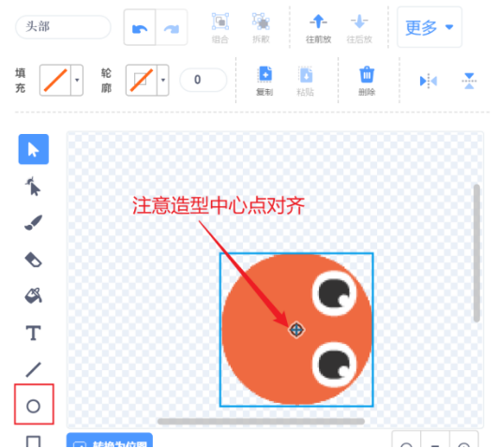Copy selection with 复制
Viewport: 498px width, 448px height.
pos(264,81)
